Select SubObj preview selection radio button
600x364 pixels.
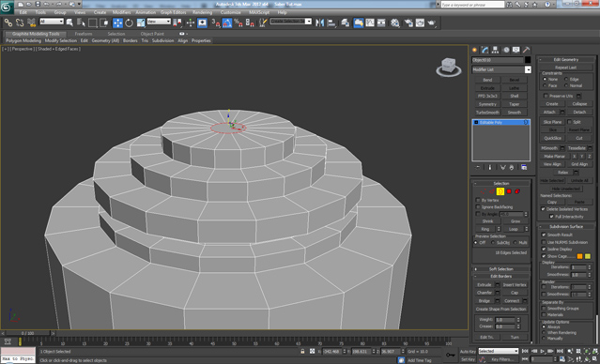[493, 242]
